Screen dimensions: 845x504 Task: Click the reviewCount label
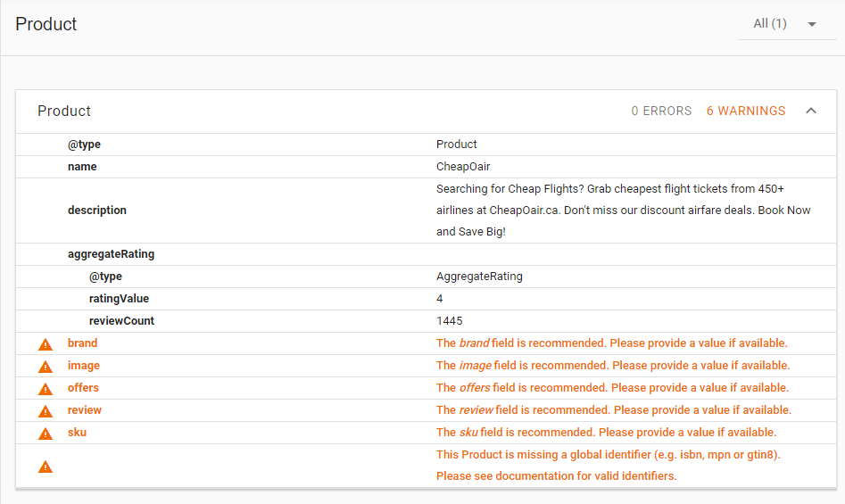tap(121, 321)
